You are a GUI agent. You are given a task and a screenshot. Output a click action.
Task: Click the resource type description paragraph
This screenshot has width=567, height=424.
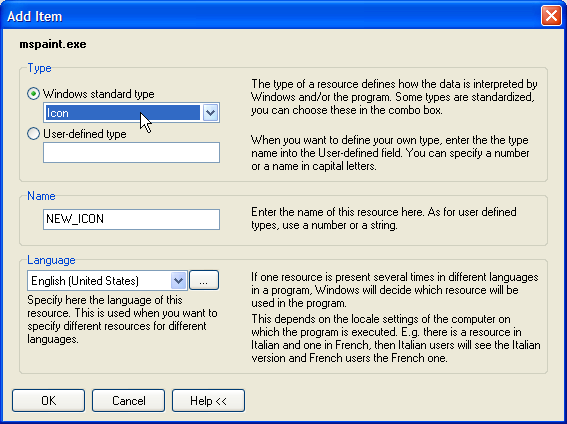pos(395,97)
